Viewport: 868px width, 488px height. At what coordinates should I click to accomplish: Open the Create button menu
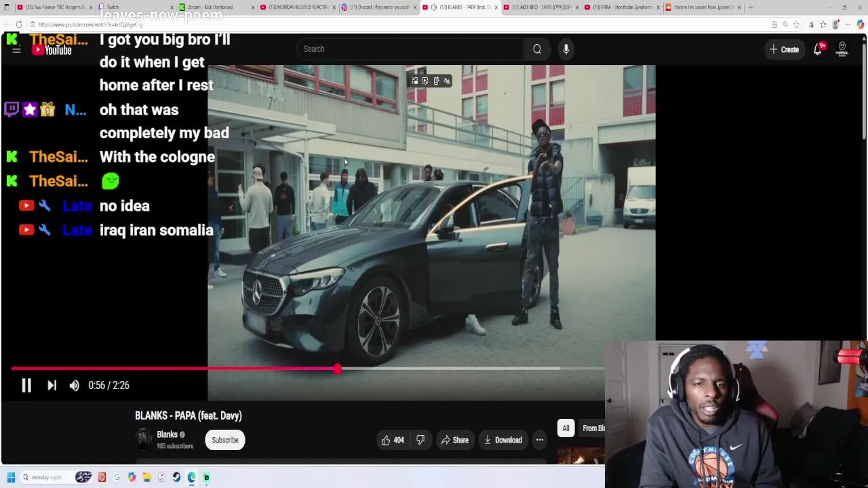coord(784,49)
